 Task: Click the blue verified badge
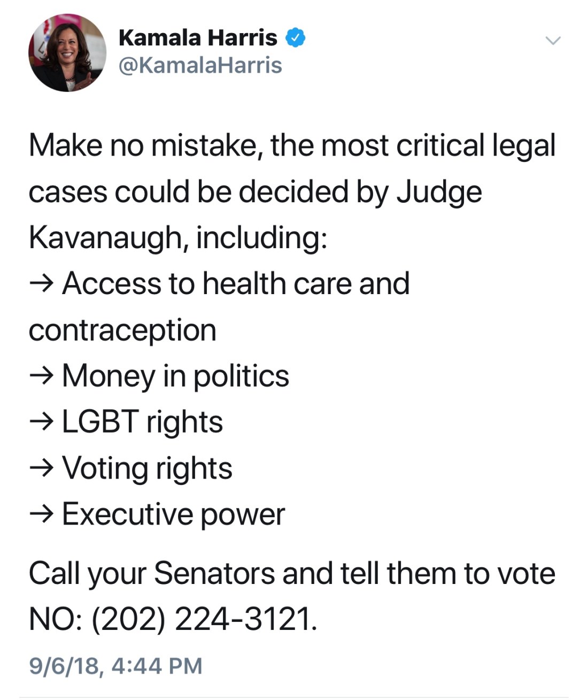click(x=296, y=38)
